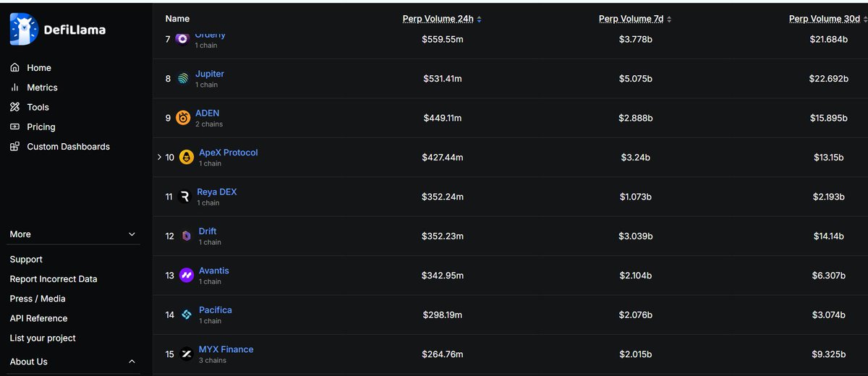Screen dimensions: 868x376
Task: Open Press / Media link
Action: [x=38, y=298]
